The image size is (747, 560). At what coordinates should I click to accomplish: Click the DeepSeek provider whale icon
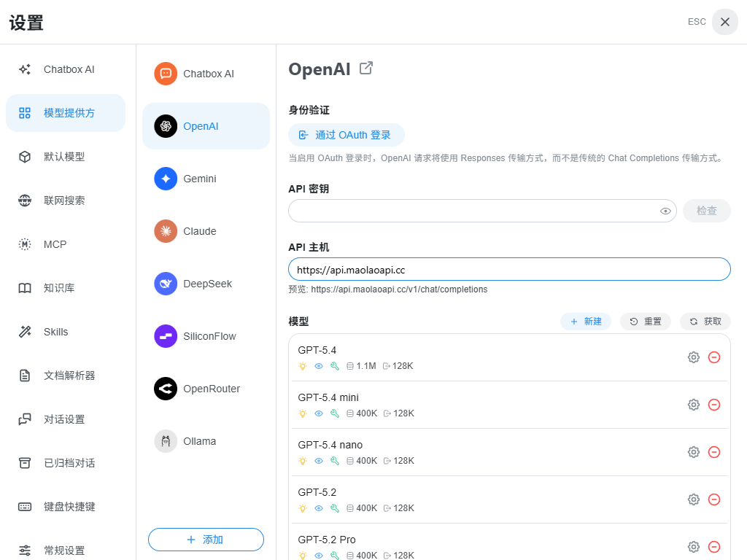coord(166,284)
